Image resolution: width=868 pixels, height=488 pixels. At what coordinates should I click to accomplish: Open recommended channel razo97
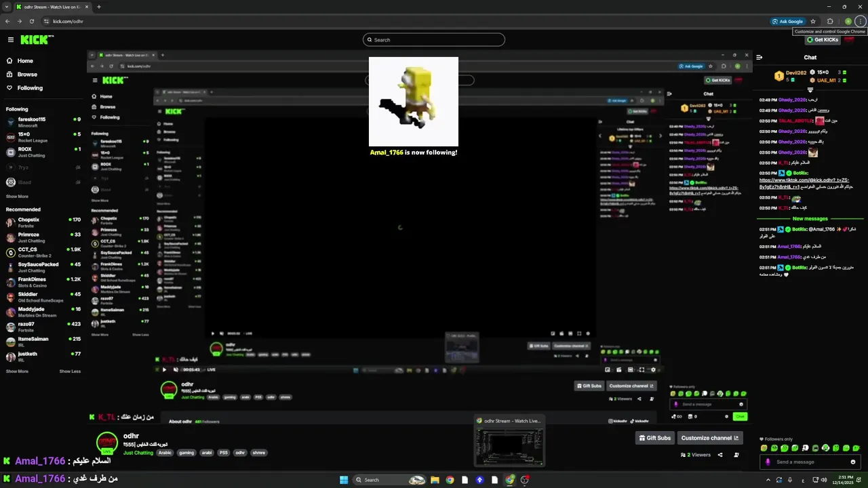pyautogui.click(x=42, y=327)
